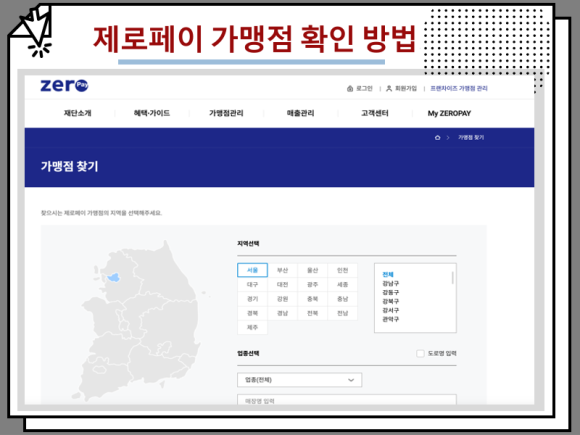Select the 경남 region button
Screen dimensions: 580x435
[283, 313]
